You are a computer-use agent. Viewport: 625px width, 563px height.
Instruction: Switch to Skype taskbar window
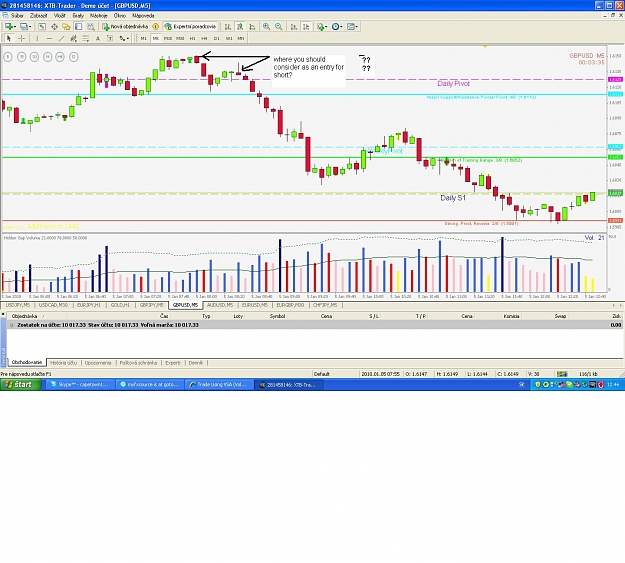pos(80,385)
